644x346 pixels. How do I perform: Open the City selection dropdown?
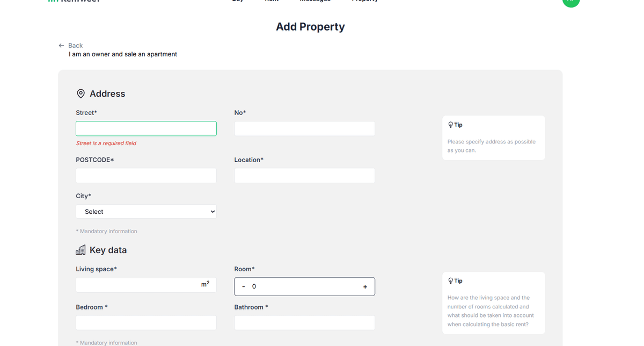[146, 211]
